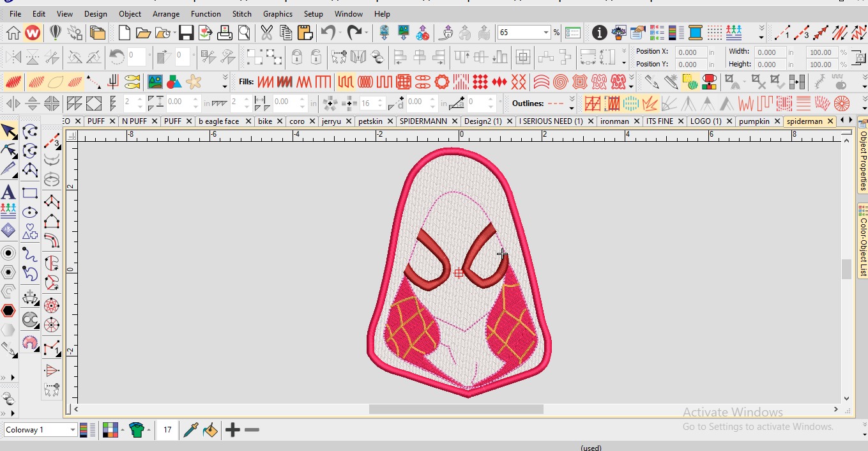Open the Color-Object List side panel
The width and height of the screenshot is (868, 451).
point(863,241)
